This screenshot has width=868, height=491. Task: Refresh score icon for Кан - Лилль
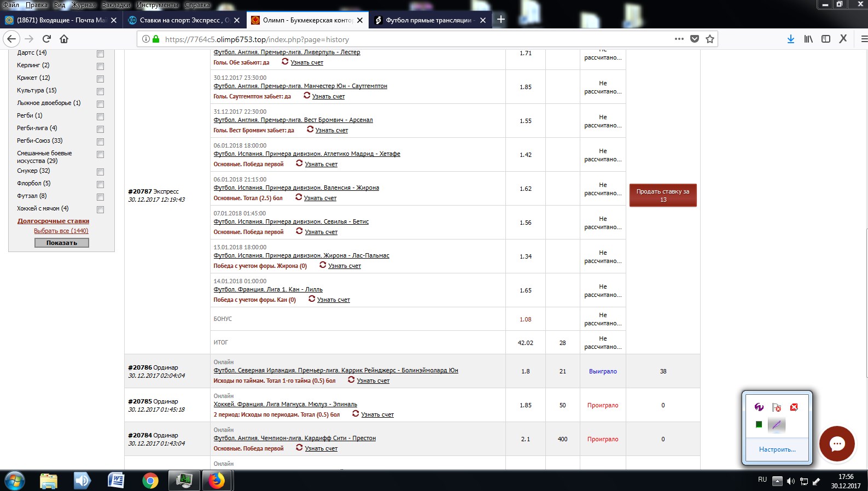coord(312,299)
